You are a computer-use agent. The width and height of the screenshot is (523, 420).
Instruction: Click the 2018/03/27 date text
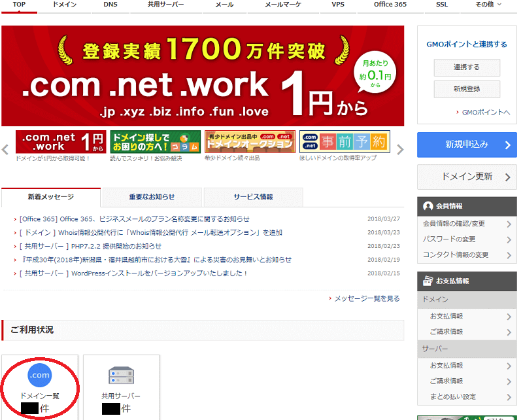point(384,219)
